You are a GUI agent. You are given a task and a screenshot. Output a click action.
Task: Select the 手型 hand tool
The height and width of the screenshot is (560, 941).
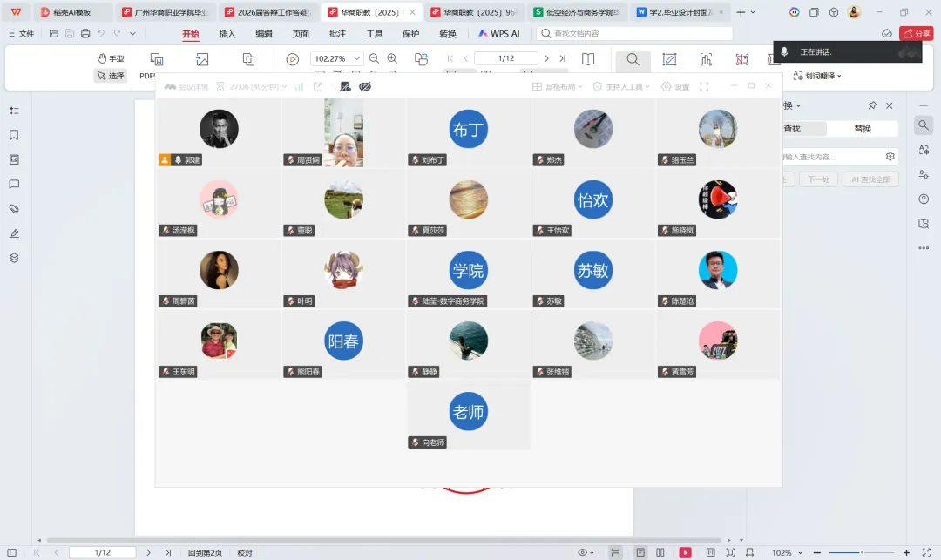pyautogui.click(x=111, y=58)
